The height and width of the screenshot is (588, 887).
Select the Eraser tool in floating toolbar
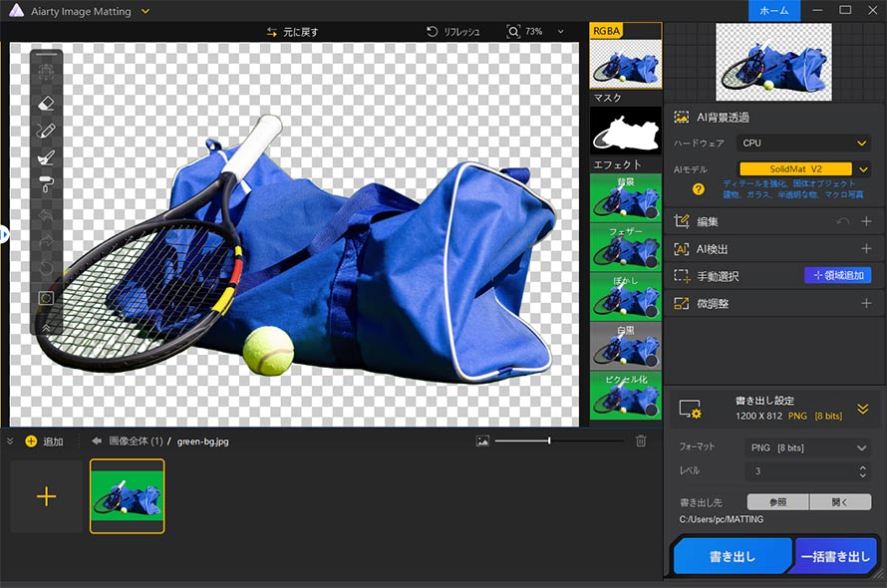click(47, 103)
